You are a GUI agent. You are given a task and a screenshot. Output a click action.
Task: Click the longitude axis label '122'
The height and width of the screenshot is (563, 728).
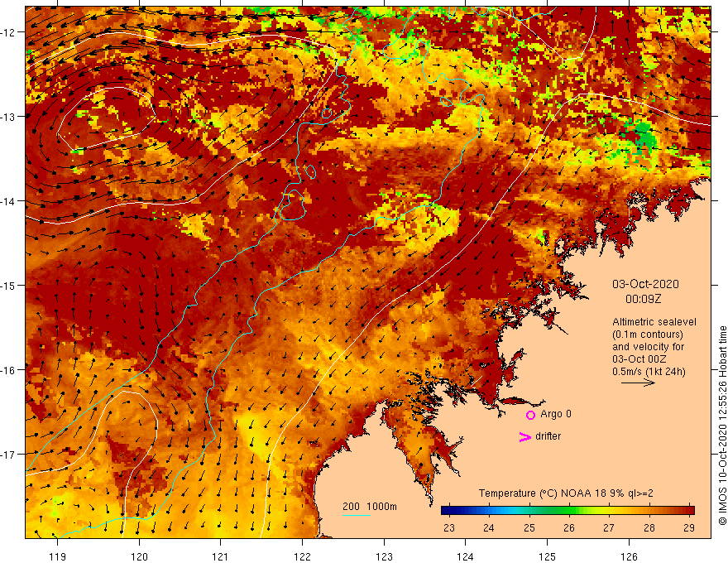coord(302,556)
